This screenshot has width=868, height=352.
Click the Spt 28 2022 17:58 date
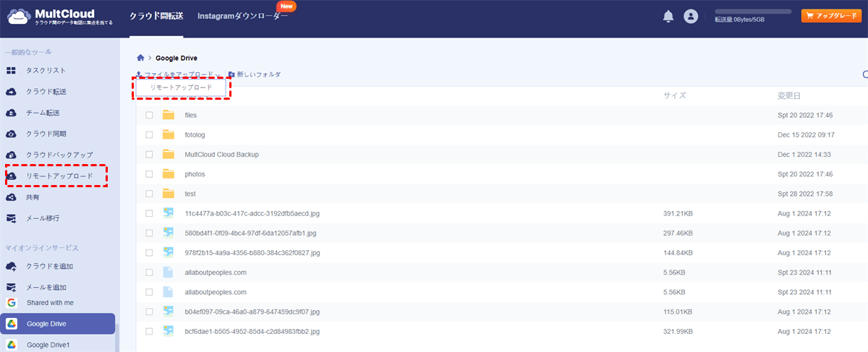[806, 194]
